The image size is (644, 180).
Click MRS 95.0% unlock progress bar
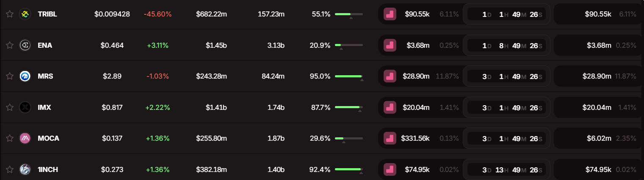(x=349, y=76)
